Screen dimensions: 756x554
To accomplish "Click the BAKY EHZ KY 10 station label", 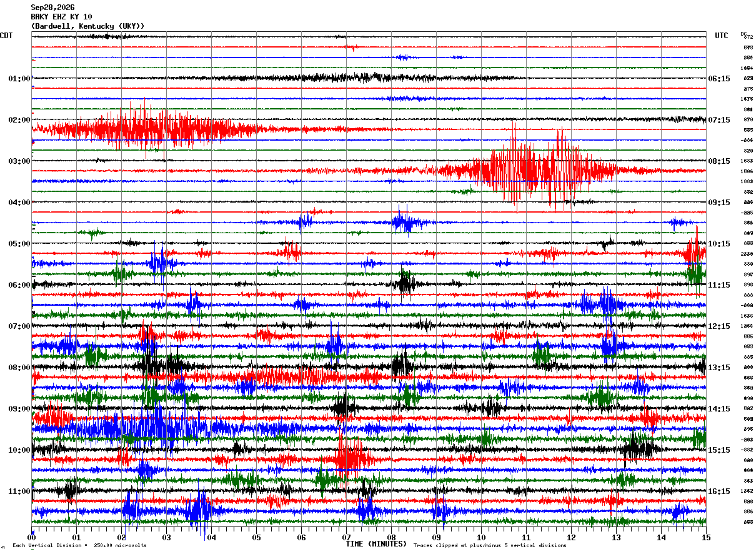I will coord(61,17).
